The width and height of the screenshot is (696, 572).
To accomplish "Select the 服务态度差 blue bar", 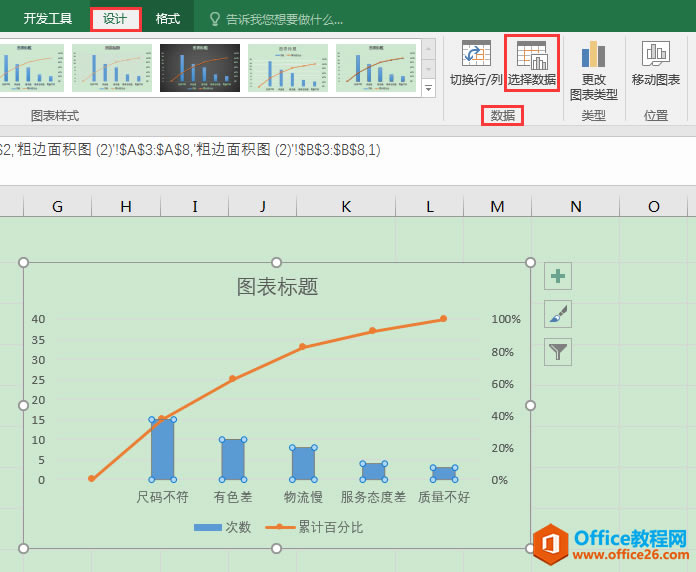I will 373,472.
